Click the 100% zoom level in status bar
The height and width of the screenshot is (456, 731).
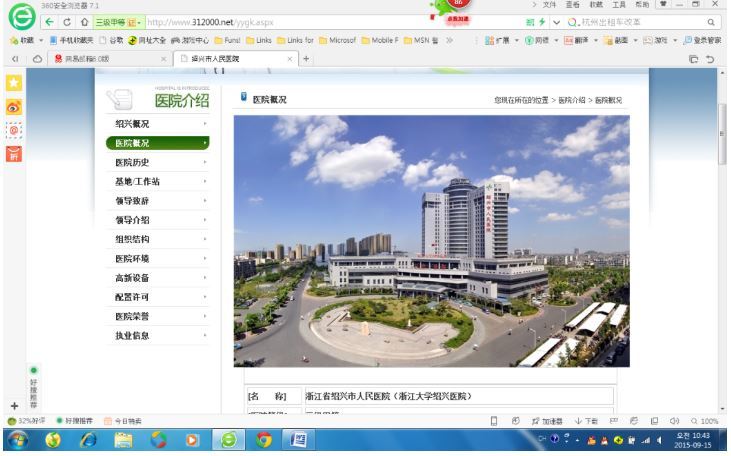(x=704, y=421)
